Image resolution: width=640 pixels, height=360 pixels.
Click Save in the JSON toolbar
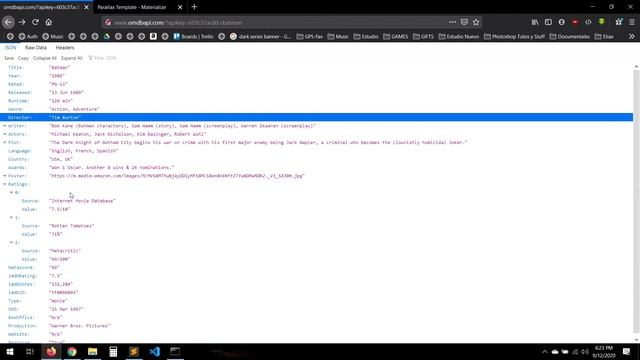9,58
